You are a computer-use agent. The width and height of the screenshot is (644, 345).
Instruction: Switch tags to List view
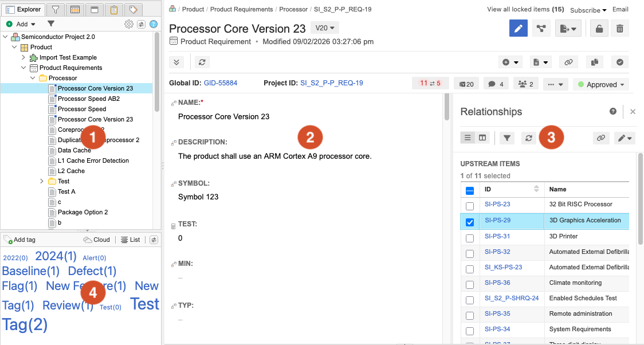click(x=130, y=240)
